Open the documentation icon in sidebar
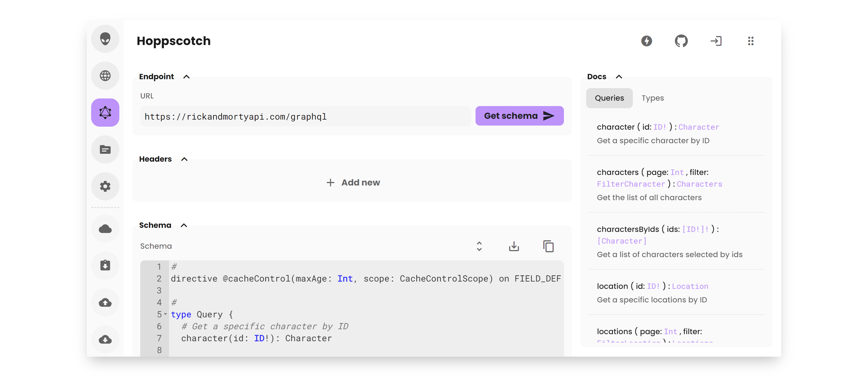This screenshot has width=868, height=377. [x=105, y=149]
